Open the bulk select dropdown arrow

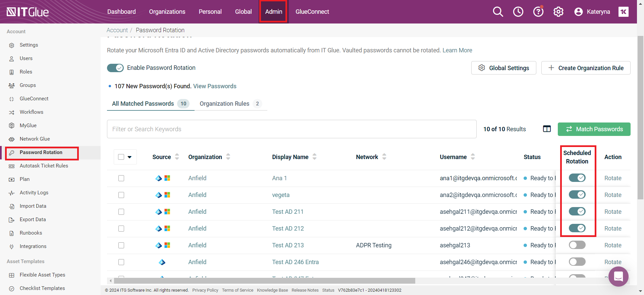129,157
